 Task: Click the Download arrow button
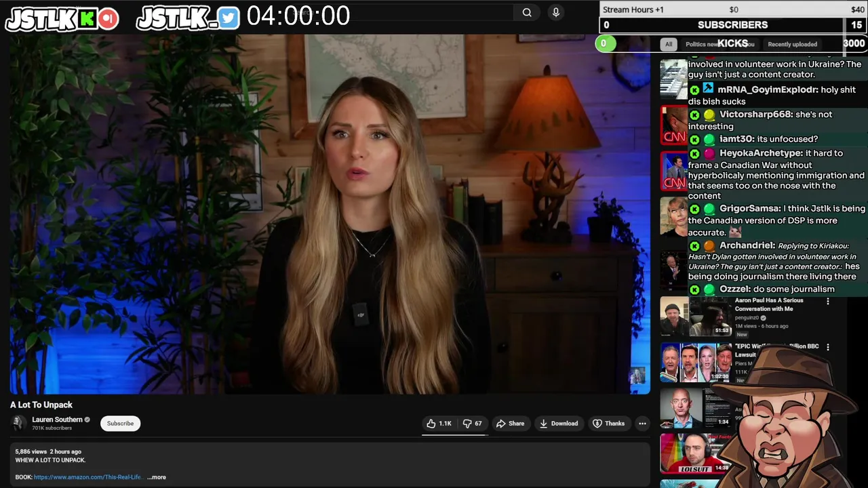[559, 424]
